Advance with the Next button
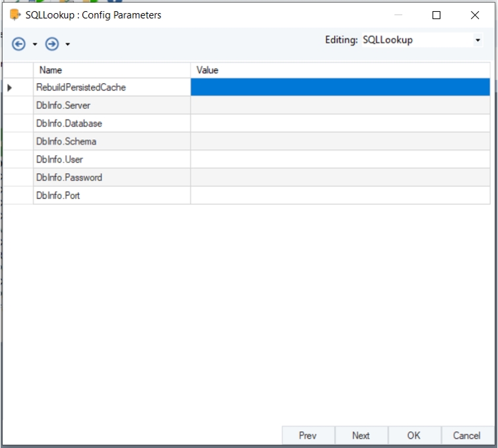Viewport: 498px width, 448px height. (x=361, y=435)
